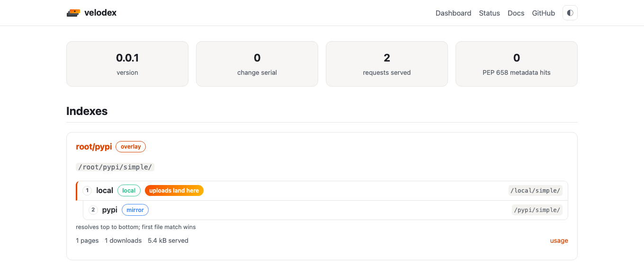Click the change serial stat card
Screen dimensions: 644x265
257,64
